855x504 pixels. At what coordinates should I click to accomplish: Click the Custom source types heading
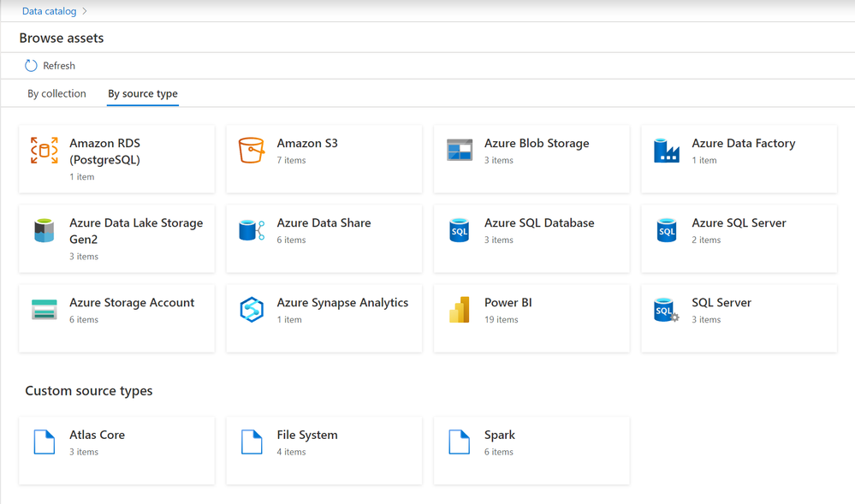click(x=89, y=390)
